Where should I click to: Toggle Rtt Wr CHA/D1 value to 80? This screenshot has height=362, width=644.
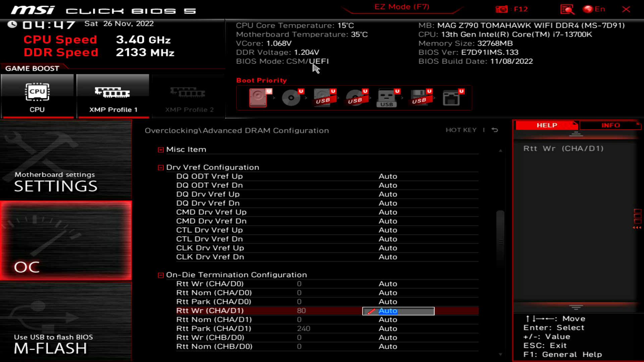click(x=398, y=310)
